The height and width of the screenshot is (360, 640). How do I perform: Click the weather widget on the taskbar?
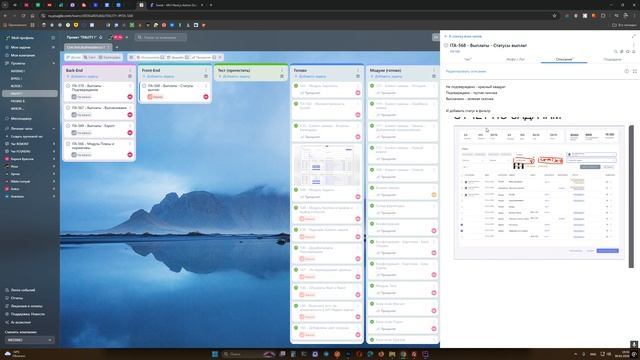[14, 354]
